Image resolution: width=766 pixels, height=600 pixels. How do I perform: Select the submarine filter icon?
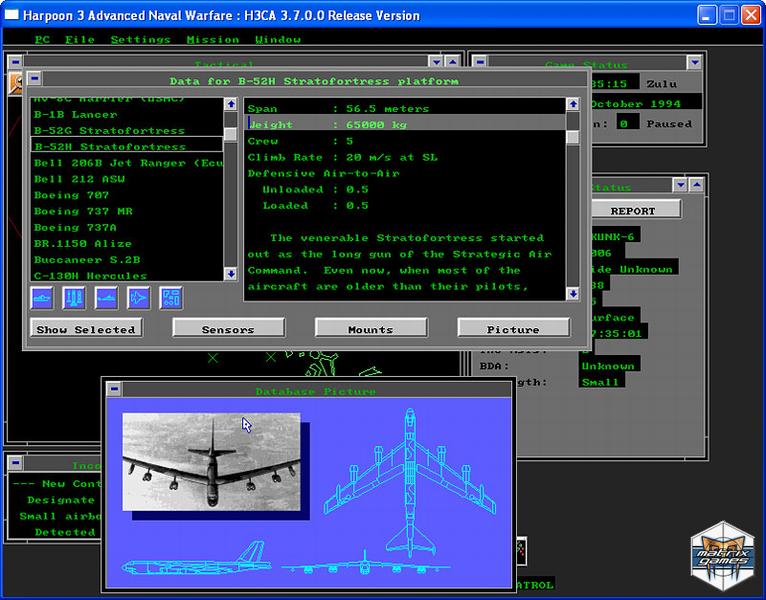point(107,297)
